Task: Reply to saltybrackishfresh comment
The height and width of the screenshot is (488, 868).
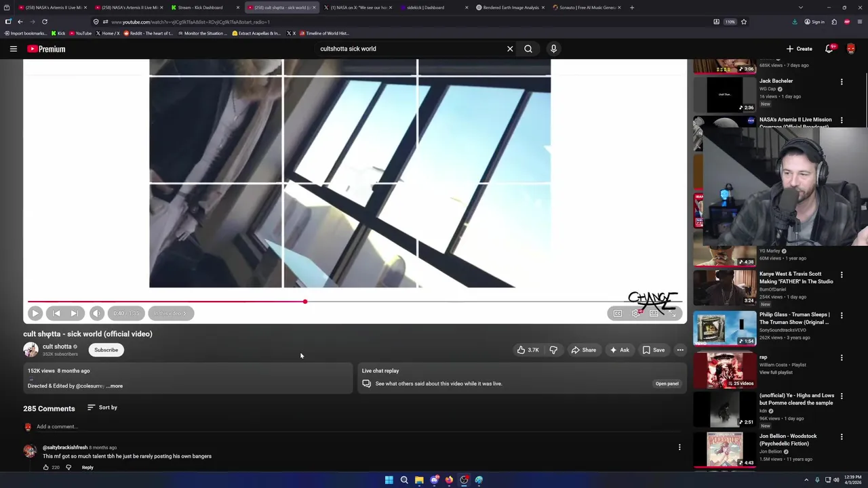Action: (87, 467)
